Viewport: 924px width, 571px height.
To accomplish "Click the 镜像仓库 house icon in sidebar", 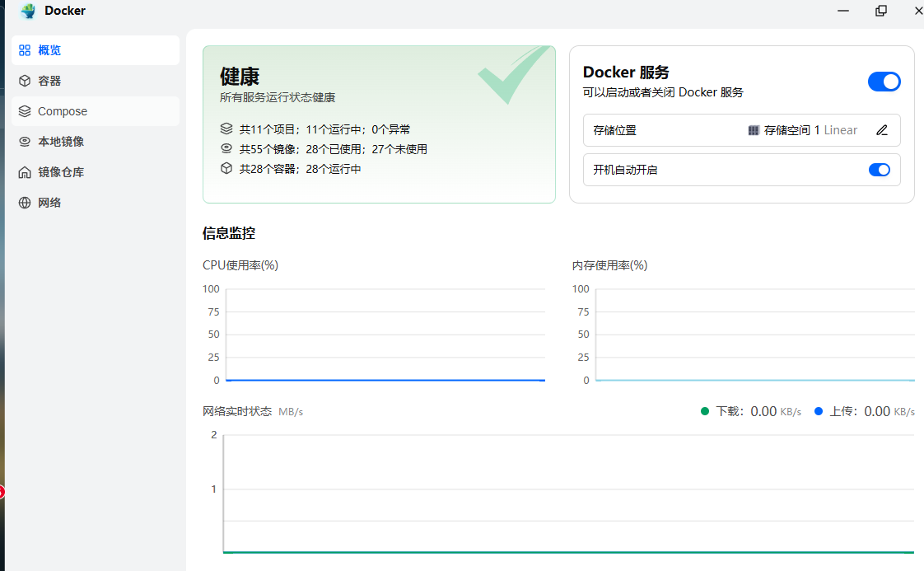I will coord(25,172).
